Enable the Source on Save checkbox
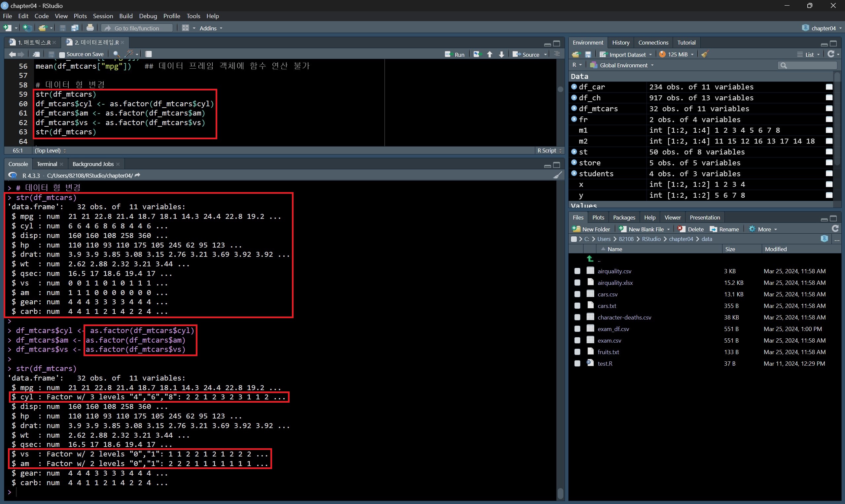This screenshot has height=504, width=845. pyautogui.click(x=62, y=54)
